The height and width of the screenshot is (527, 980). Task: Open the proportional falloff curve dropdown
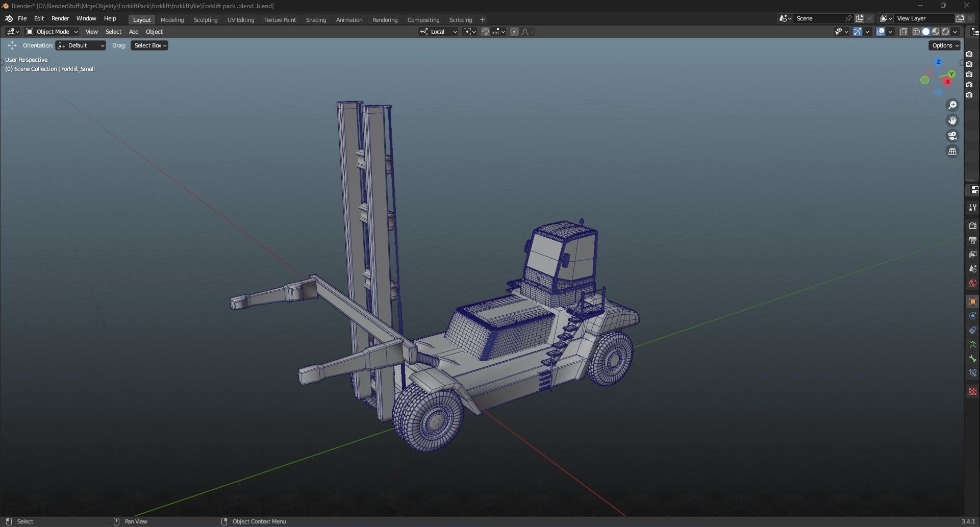click(527, 32)
